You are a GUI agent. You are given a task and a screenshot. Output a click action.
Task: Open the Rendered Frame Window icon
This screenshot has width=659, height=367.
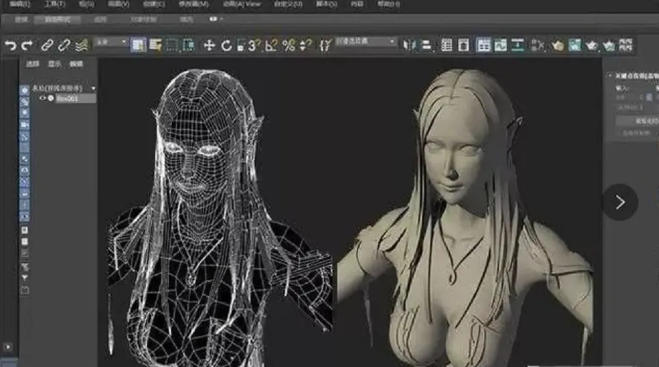(575, 45)
